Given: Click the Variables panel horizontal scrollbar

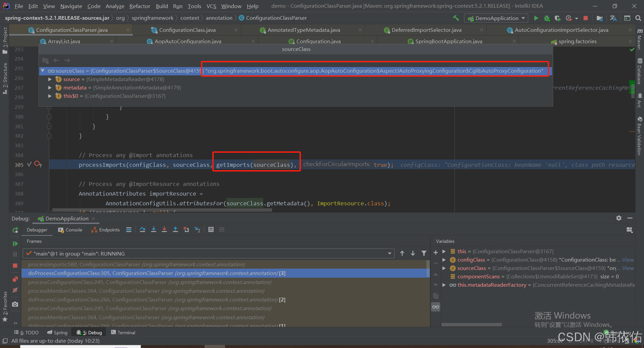Looking at the screenshot, I should [471, 325].
